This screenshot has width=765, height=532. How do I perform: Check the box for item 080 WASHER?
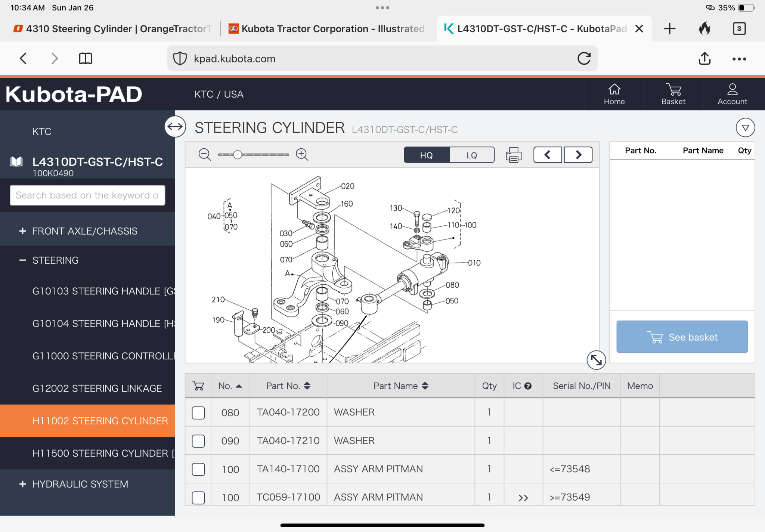click(x=198, y=413)
